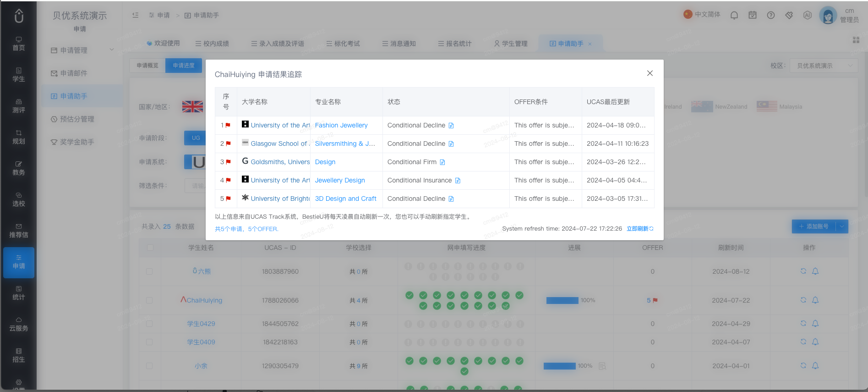Click the help question mark icon
This screenshot has width=868, height=392.
(771, 15)
